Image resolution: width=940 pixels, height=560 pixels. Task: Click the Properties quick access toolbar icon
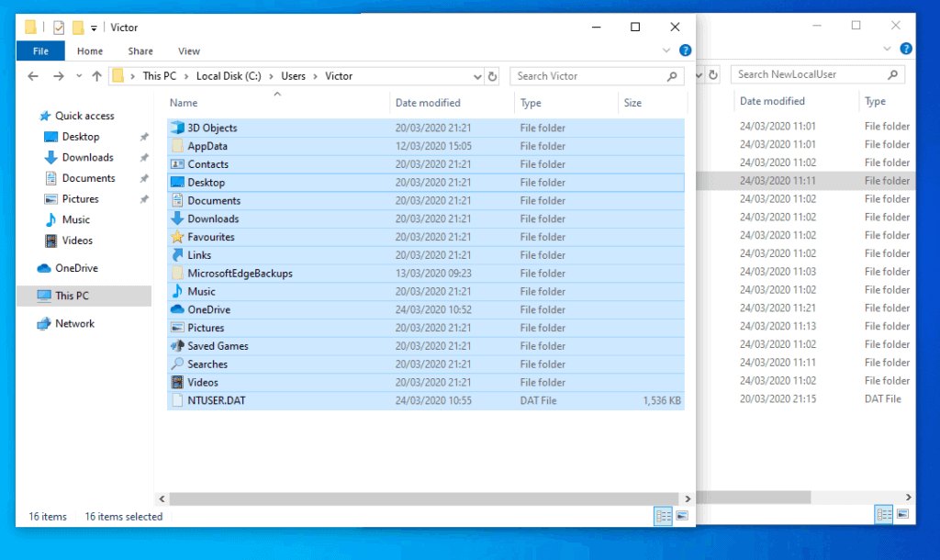point(59,28)
